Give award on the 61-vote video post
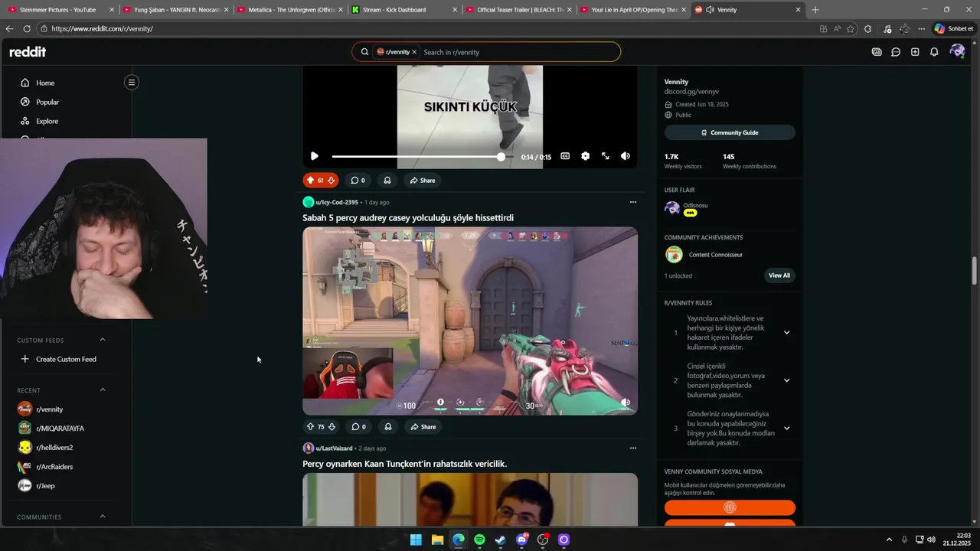The width and height of the screenshot is (980, 551). click(387, 181)
